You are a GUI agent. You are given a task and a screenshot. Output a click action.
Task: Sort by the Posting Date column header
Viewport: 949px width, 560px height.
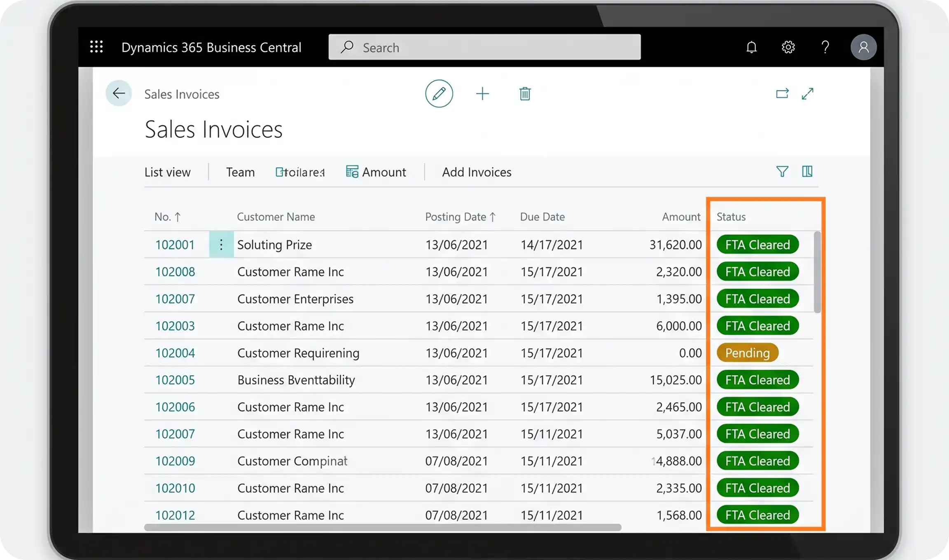coord(460,217)
